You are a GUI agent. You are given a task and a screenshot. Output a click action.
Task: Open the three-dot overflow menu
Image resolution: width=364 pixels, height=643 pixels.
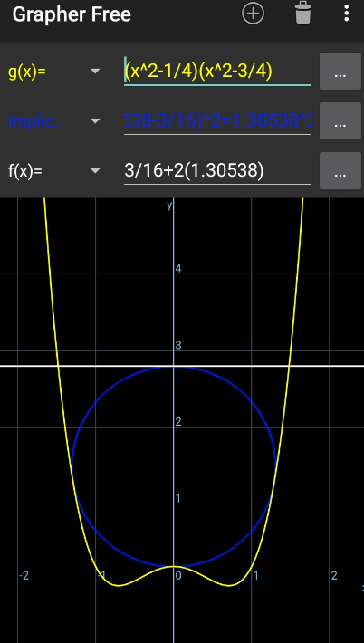(347, 14)
